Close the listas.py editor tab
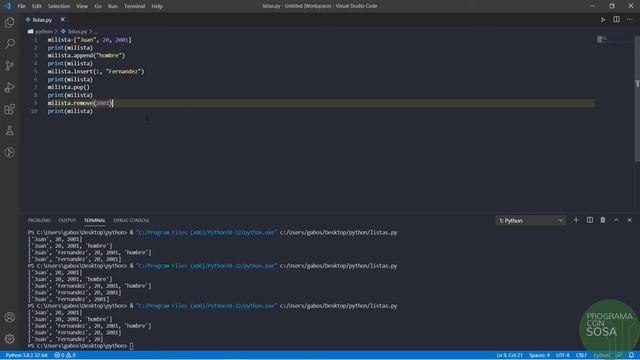Screen dimensions: 640x360 (62, 20)
